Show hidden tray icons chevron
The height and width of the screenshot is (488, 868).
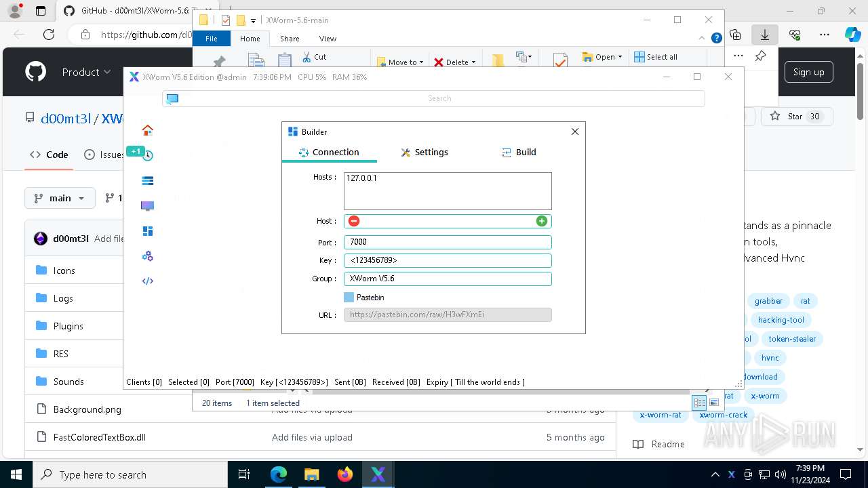pyautogui.click(x=715, y=474)
